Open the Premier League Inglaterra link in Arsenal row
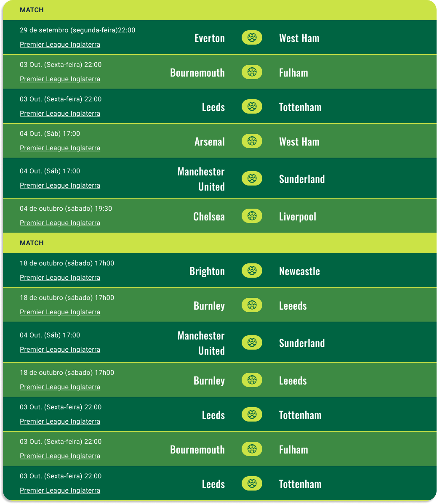The image size is (437, 504). 60,148
